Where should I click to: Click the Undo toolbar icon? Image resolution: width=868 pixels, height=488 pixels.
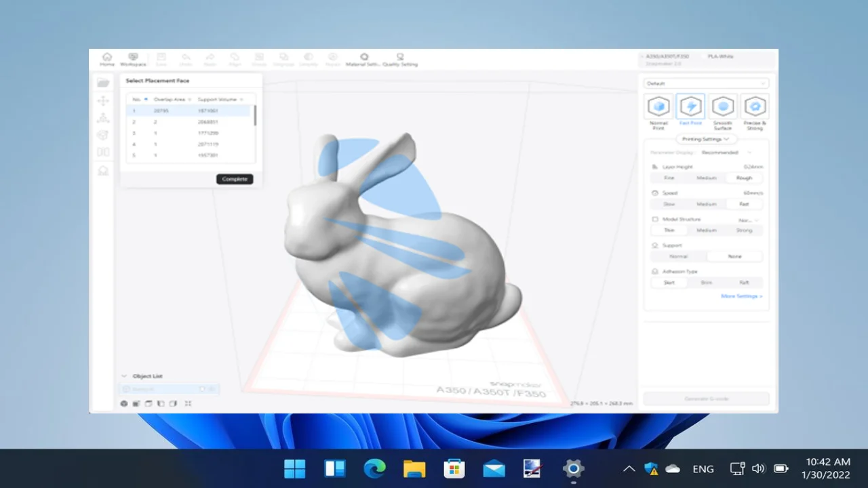[186, 60]
